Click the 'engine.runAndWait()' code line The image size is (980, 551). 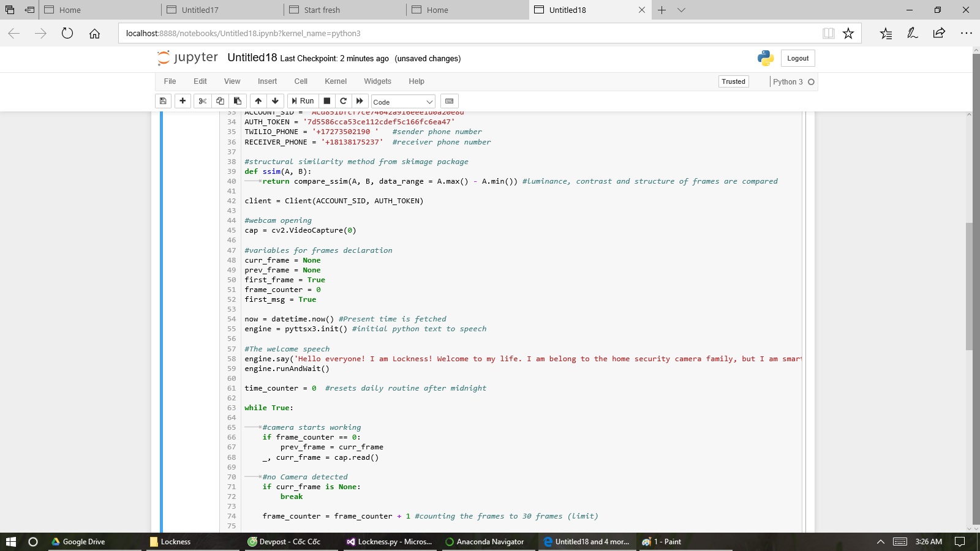point(287,369)
